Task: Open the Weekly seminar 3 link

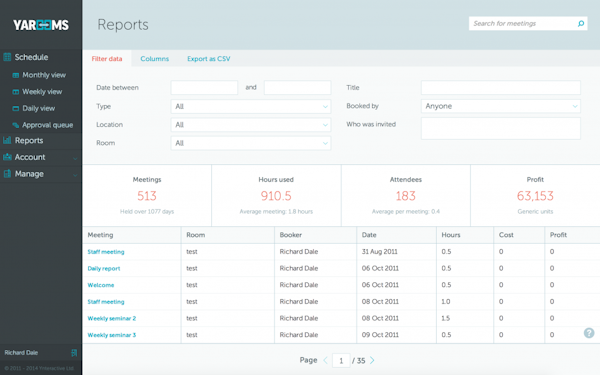Action: tap(112, 335)
